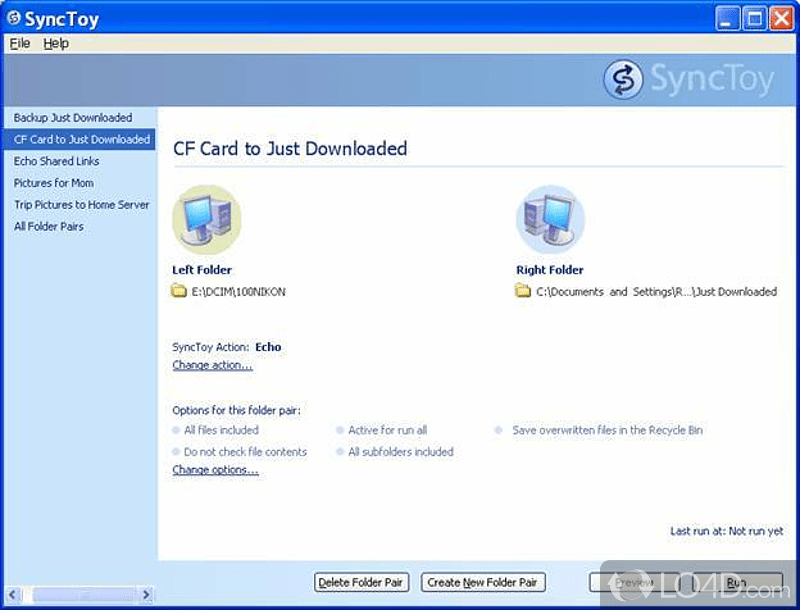Click the sidebar horizontal scrollbar thumb
800x610 pixels.
(84, 594)
